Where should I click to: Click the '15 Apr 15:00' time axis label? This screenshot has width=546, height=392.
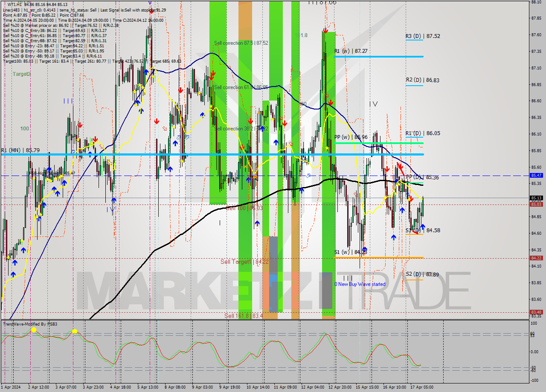click(x=367, y=387)
